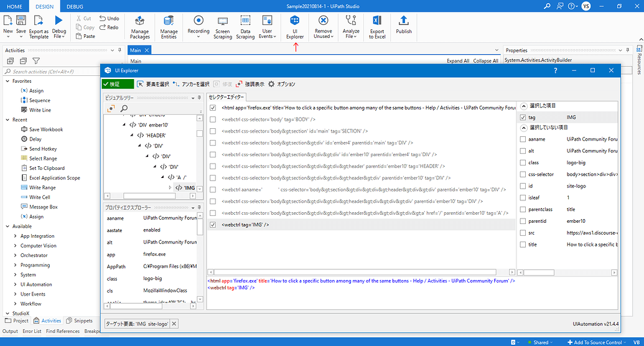This screenshot has width=644, height=346.
Task: Create a New file
Action: 8,27
